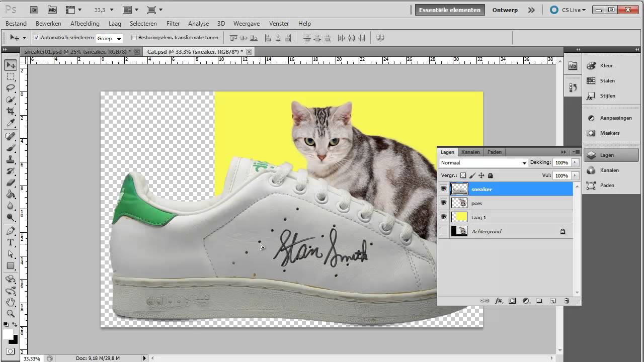Open the Weergave menu
This screenshot has height=362, width=644.
[x=247, y=24]
